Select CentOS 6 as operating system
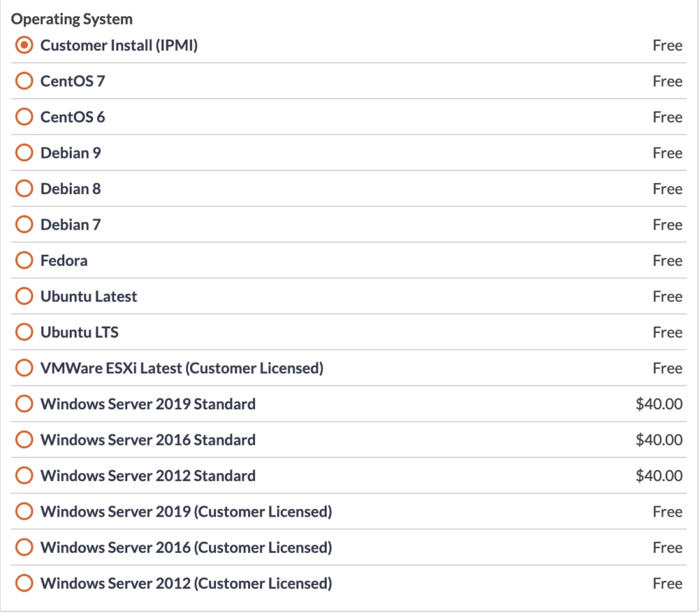 pyautogui.click(x=24, y=117)
